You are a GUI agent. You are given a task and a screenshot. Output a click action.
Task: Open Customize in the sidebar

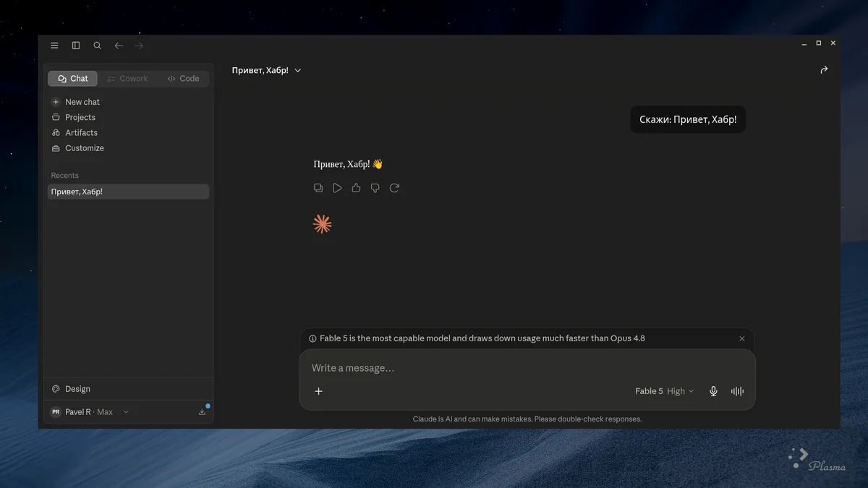pos(77,148)
